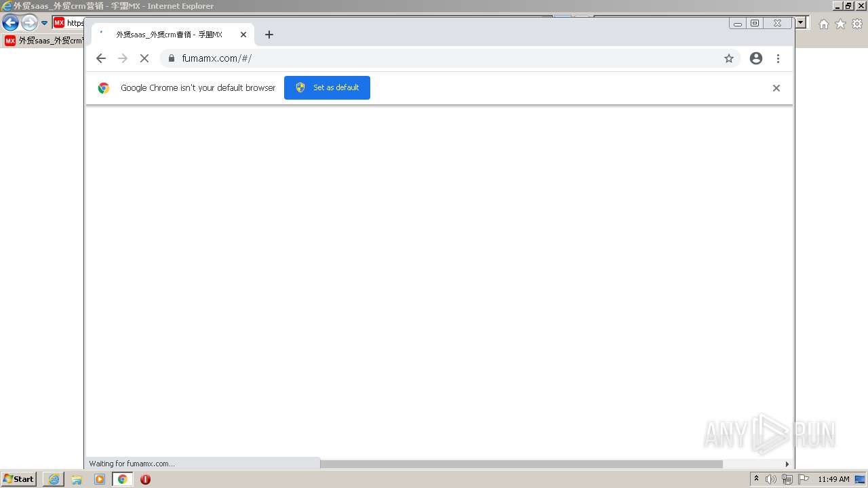868x488 pixels.
Task: Minimize the Chrome window
Action: pos(737,23)
